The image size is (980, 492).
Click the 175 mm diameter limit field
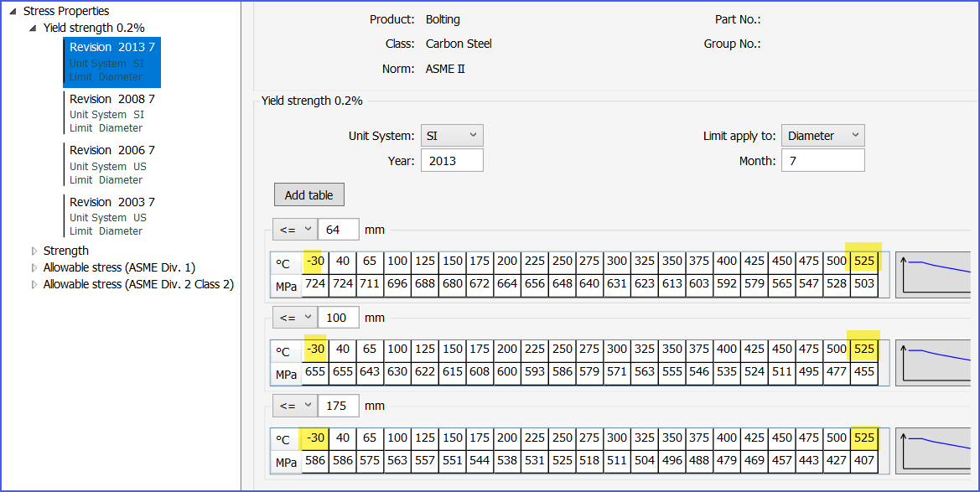click(x=338, y=406)
